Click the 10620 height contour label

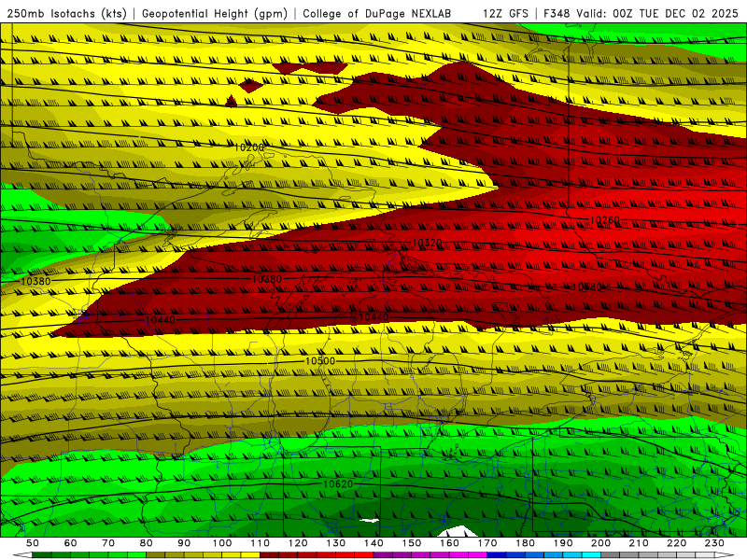tap(338, 484)
